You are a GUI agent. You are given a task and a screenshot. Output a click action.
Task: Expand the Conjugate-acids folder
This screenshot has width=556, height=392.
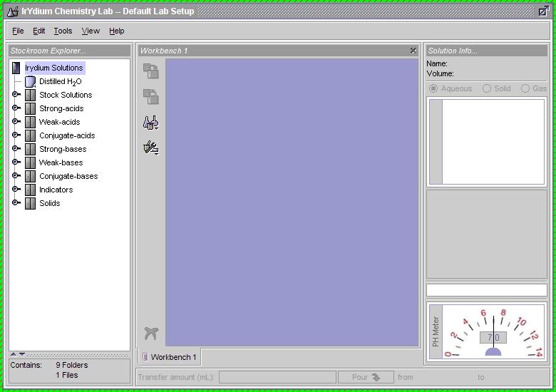coord(16,135)
